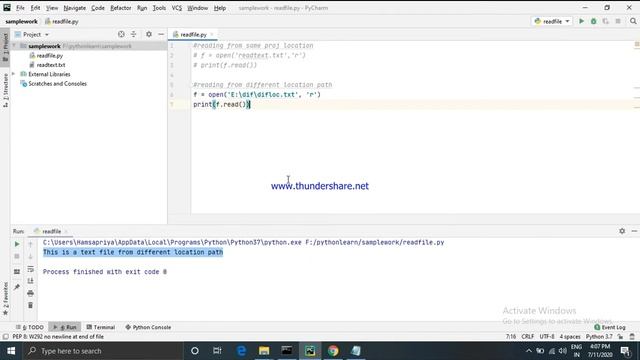640x360 pixels.
Task: Click the samplework breadcrumb
Action: [21, 22]
